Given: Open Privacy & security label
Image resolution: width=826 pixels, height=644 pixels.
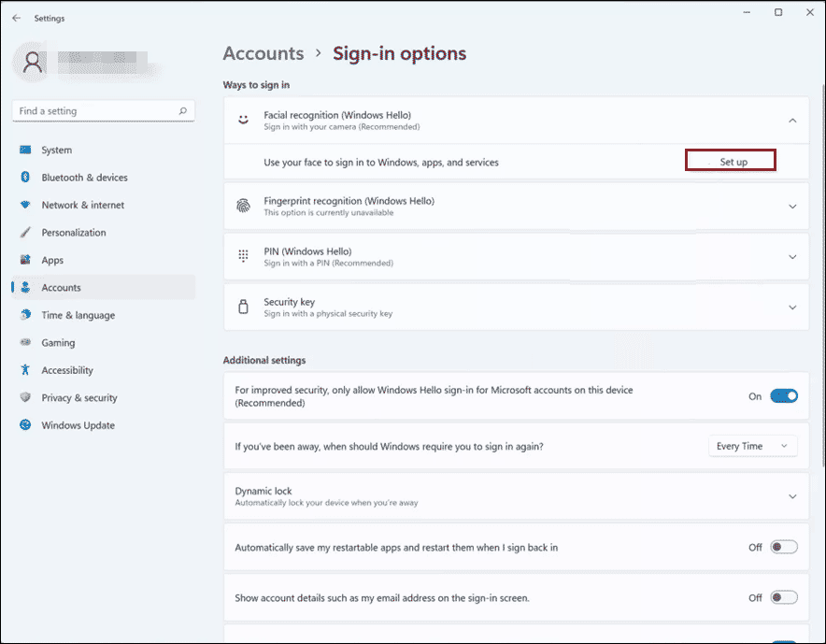Looking at the screenshot, I should [x=79, y=397].
